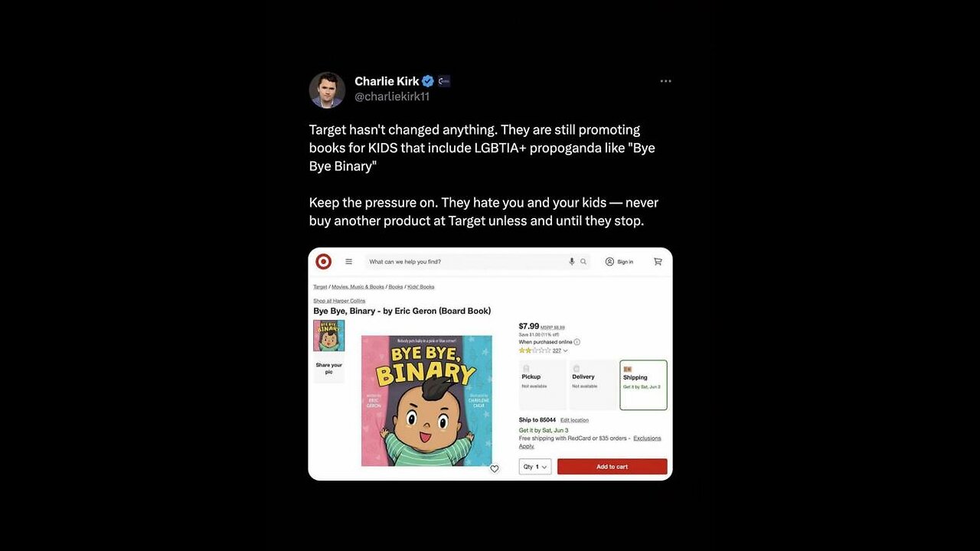
Task: Click the Sign in link
Action: click(619, 262)
